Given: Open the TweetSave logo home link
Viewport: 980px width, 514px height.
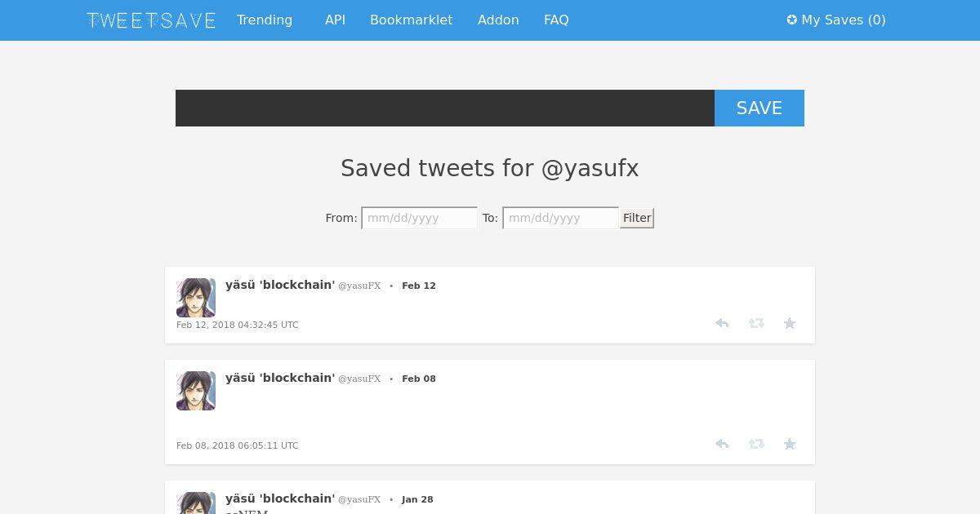Looking at the screenshot, I should [x=151, y=20].
